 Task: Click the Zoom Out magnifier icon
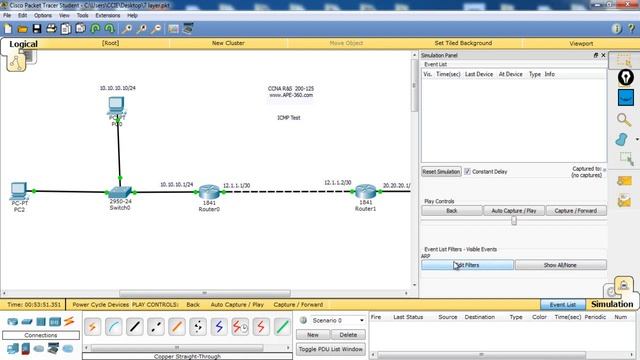156,29
